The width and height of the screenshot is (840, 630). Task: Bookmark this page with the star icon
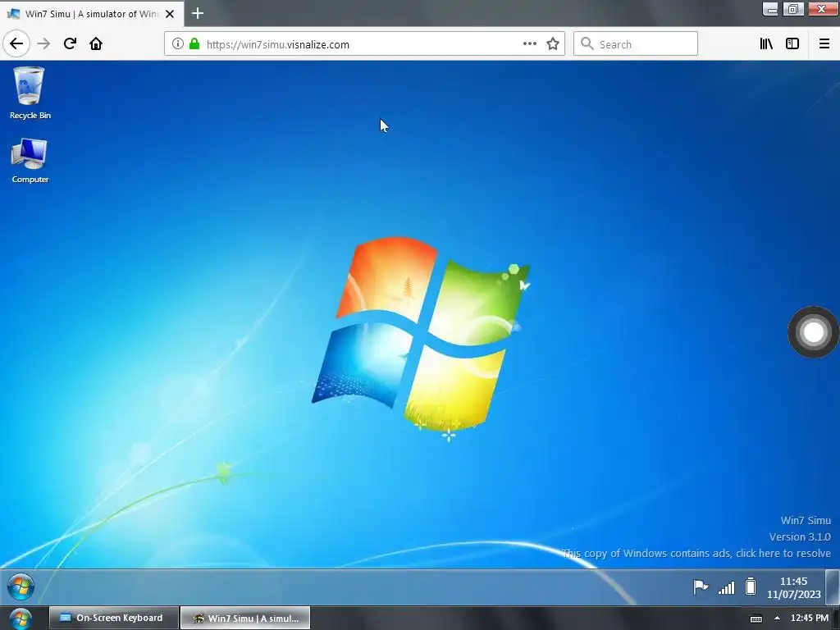pyautogui.click(x=553, y=44)
